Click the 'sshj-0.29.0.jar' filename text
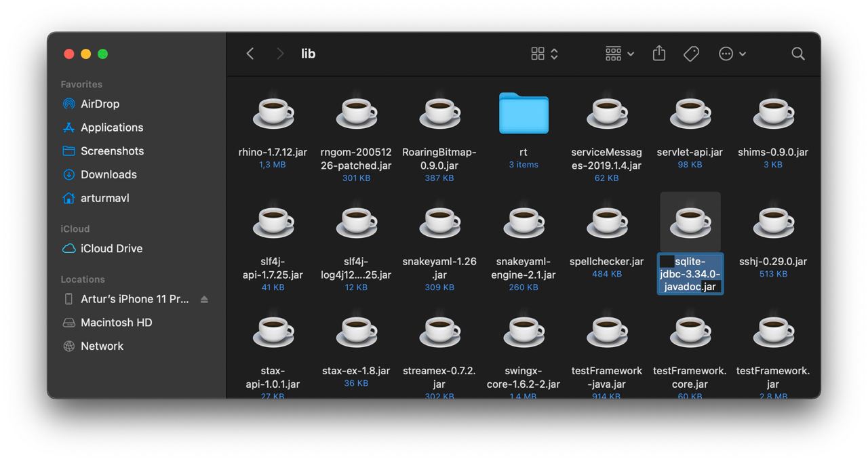The image size is (868, 461). coord(773,261)
